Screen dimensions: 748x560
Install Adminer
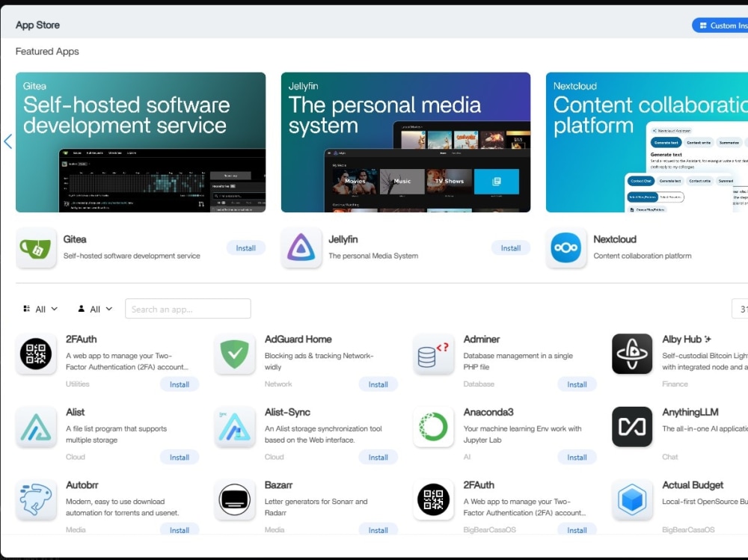(577, 384)
